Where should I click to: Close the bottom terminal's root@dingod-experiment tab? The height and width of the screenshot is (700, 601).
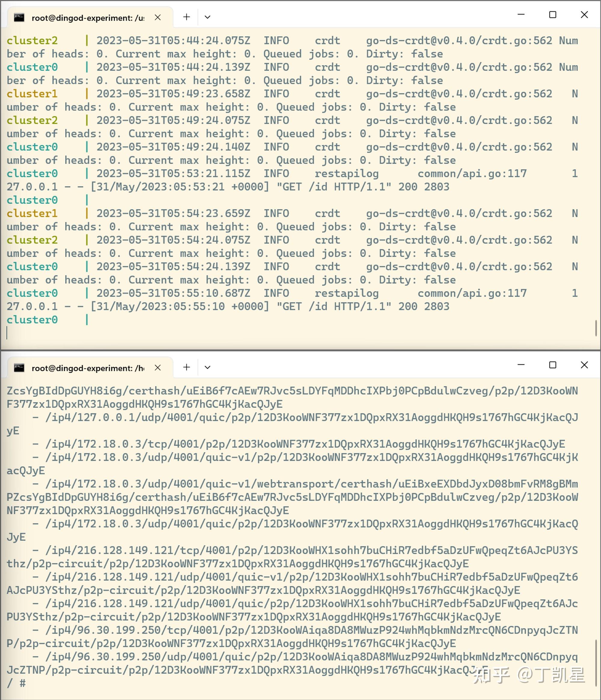point(157,368)
